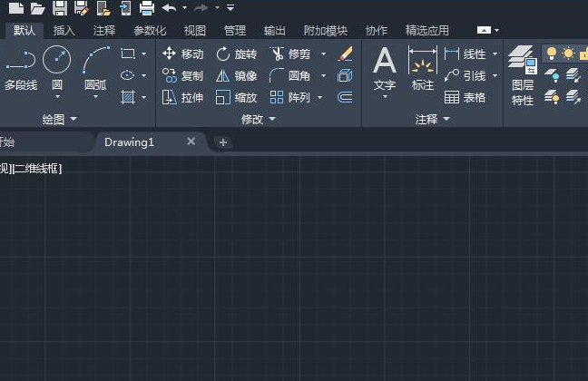This screenshot has width=588, height=381.
Task: Expand the 注释 (Annotation) panel dropdown
Action: (x=446, y=119)
